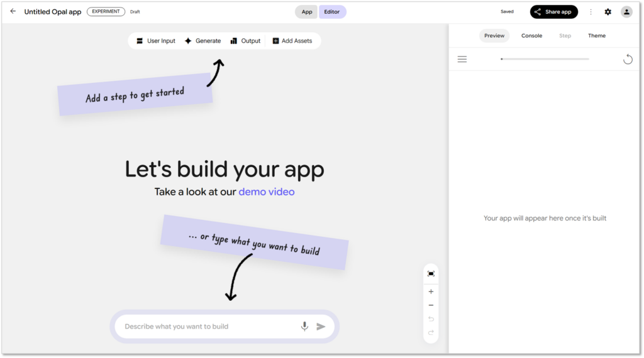Open the three-dot more options menu
The width and height of the screenshot is (644, 358).
coord(591,12)
